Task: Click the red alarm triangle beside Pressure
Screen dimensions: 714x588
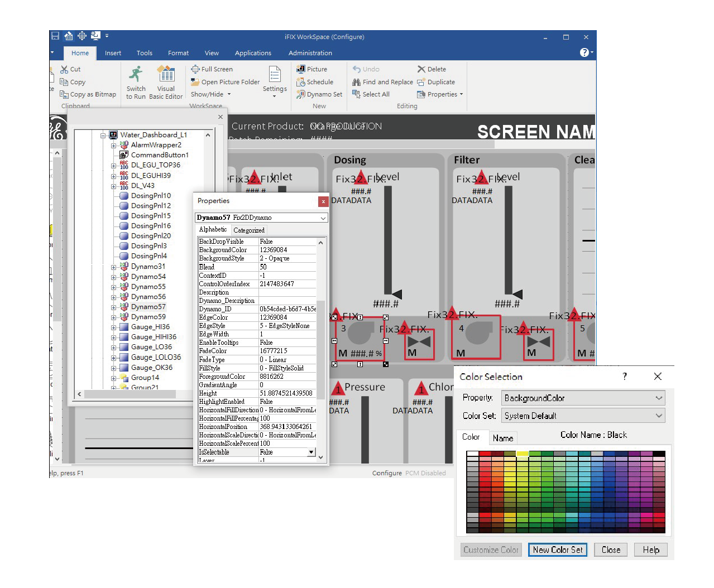Action: [x=338, y=388]
